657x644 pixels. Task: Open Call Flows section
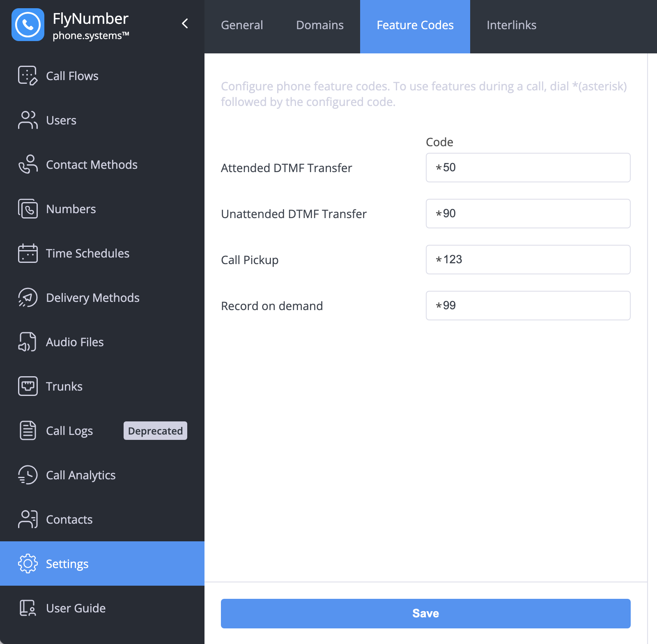point(72,76)
